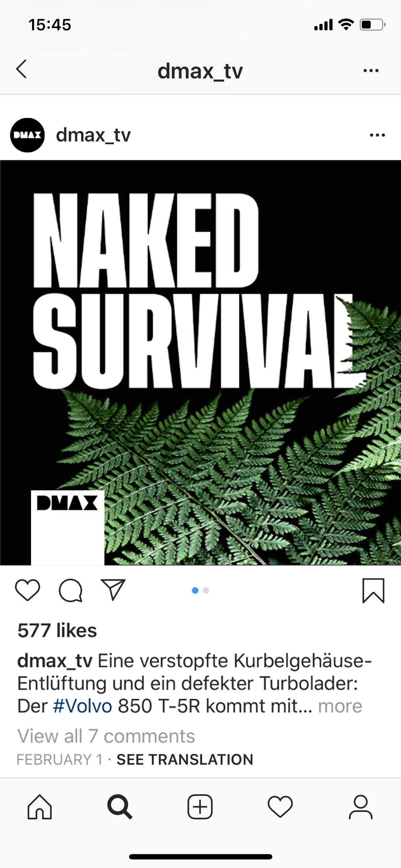
Task: Go to the Home tab
Action: (x=40, y=807)
